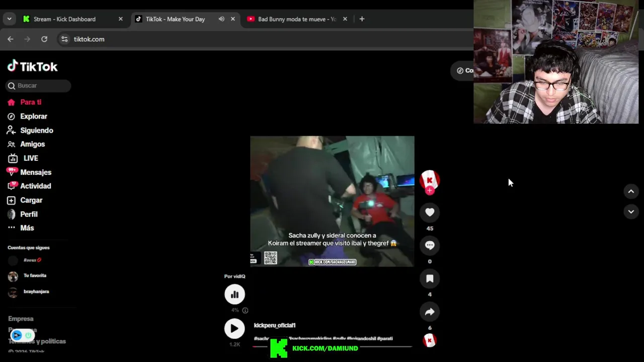Click the partially hidden Co button
Viewport: 644px width, 362px height.
463,70
